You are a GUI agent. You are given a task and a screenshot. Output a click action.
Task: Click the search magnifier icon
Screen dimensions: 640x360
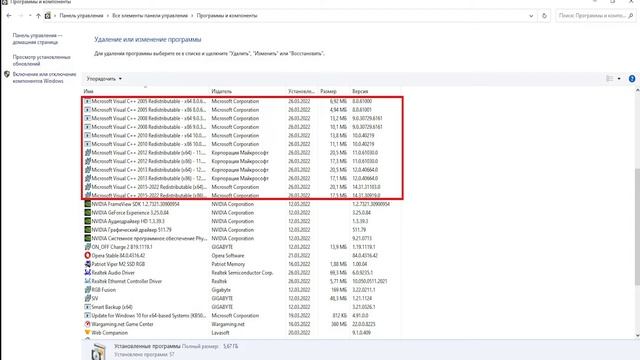tap(631, 16)
